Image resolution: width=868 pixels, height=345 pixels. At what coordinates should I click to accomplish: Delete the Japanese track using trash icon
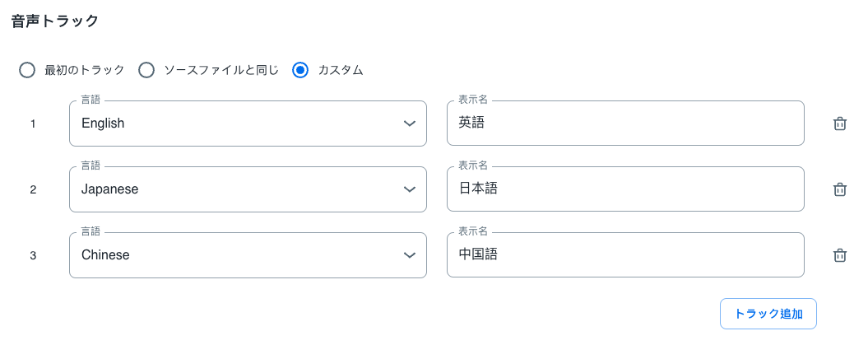(839, 189)
